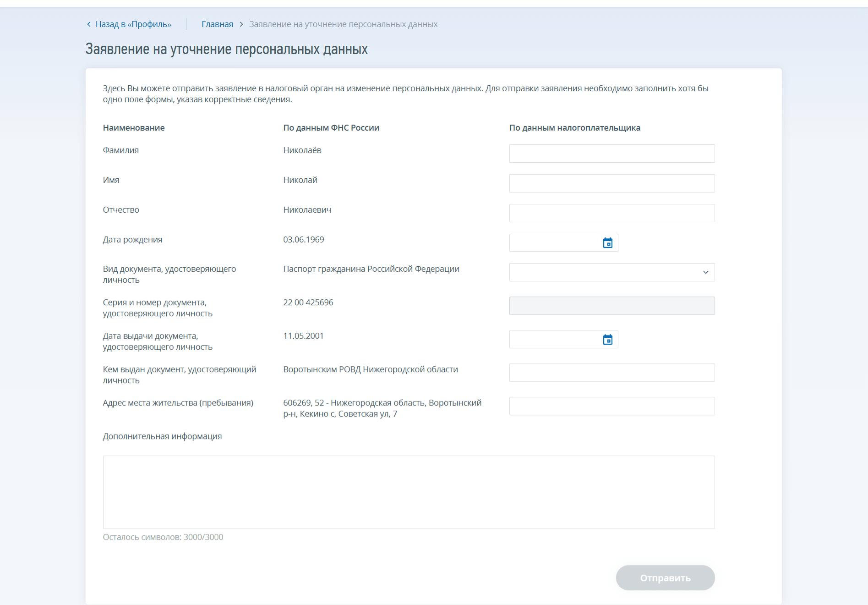868x605 pixels.
Task: Open Главная breadcrumb link
Action: click(217, 24)
